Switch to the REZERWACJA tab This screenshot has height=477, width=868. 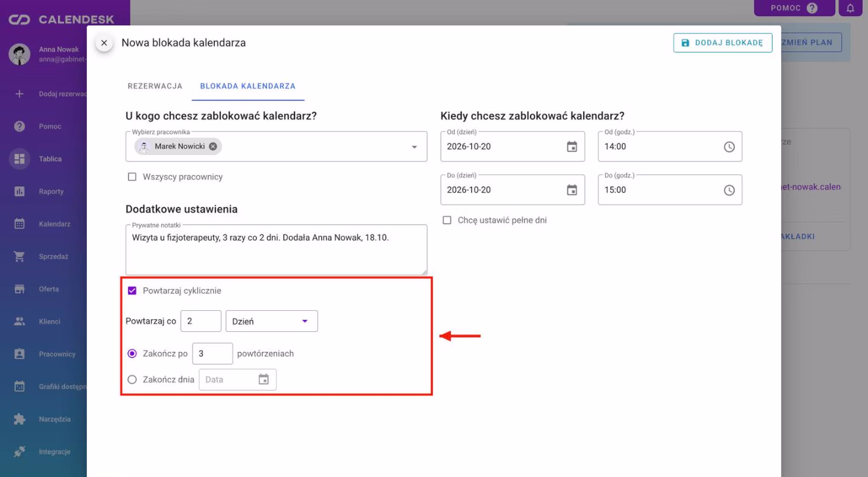point(155,86)
